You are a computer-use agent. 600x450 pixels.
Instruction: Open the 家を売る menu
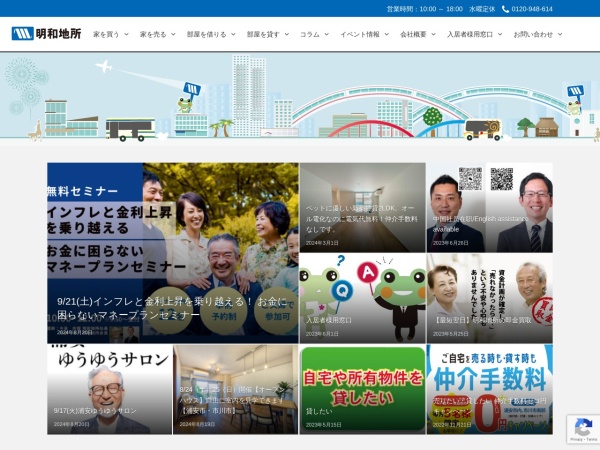[153, 34]
